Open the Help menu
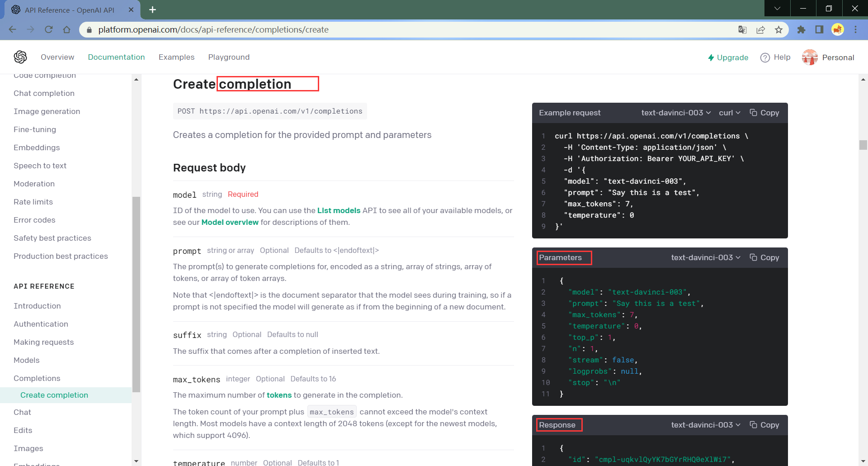 [x=775, y=57]
